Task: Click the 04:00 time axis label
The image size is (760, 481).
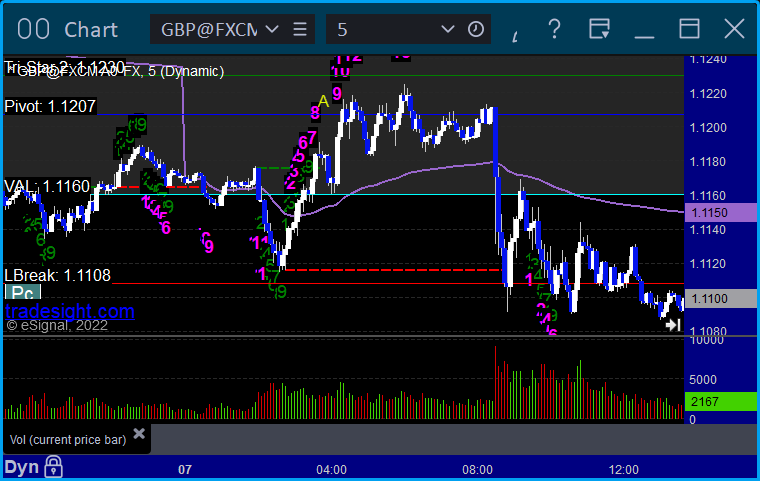Action: 332,469
